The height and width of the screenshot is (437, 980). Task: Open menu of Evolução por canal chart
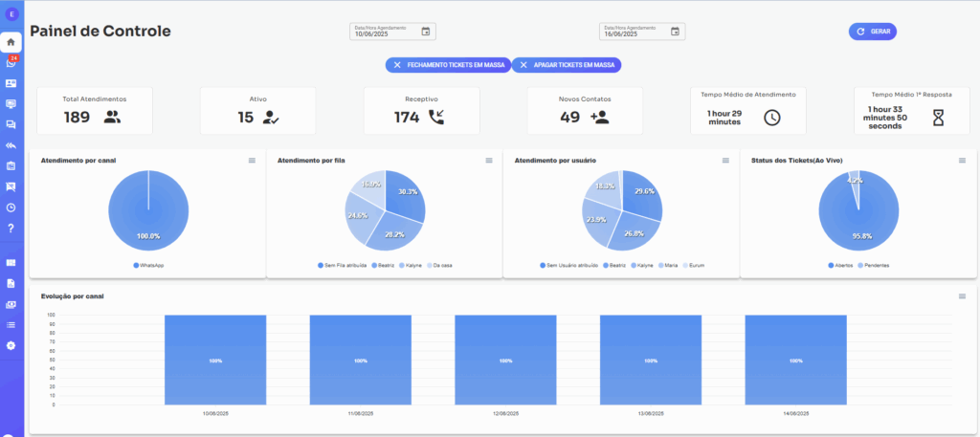[x=962, y=296]
